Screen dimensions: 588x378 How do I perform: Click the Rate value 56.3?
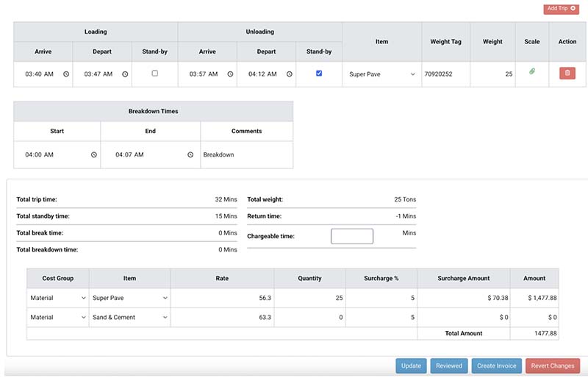click(265, 298)
